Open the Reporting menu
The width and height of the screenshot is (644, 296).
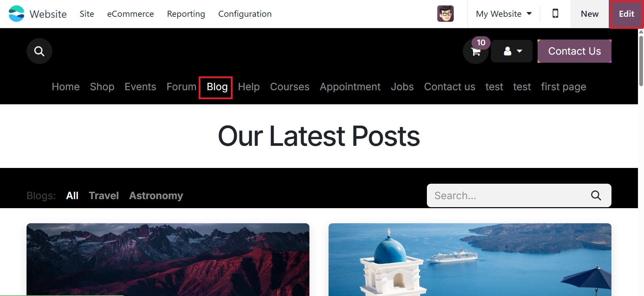pyautogui.click(x=186, y=14)
